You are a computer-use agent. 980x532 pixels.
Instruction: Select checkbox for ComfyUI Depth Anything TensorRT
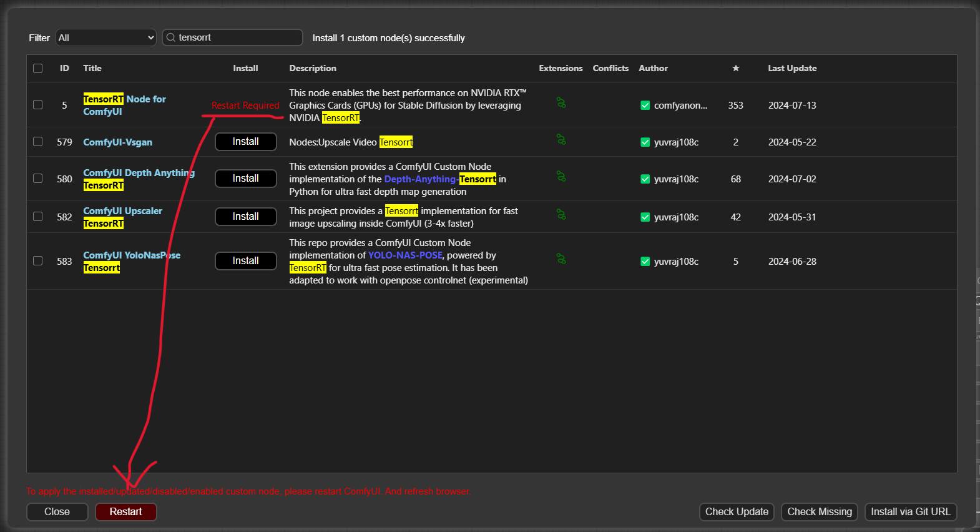coord(38,178)
